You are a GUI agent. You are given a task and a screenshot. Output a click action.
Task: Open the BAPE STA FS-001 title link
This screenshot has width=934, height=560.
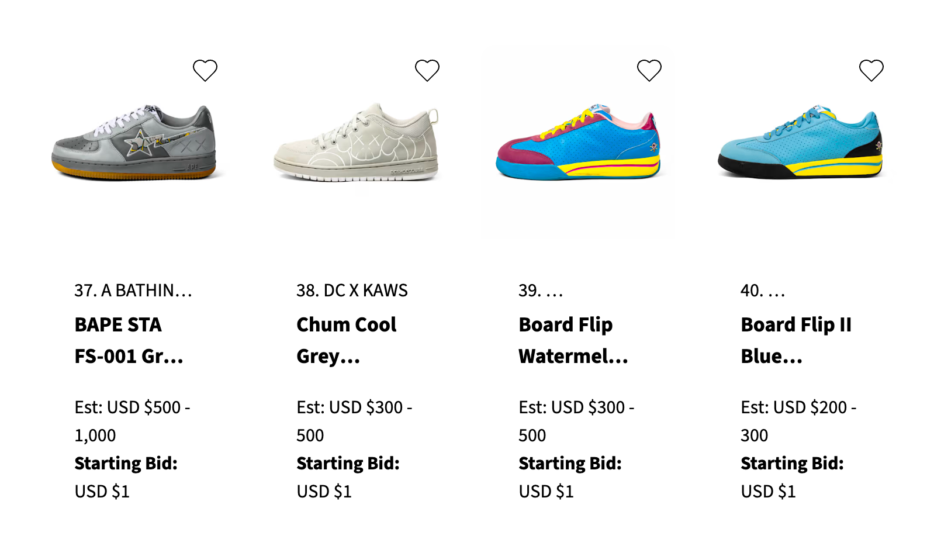129,340
